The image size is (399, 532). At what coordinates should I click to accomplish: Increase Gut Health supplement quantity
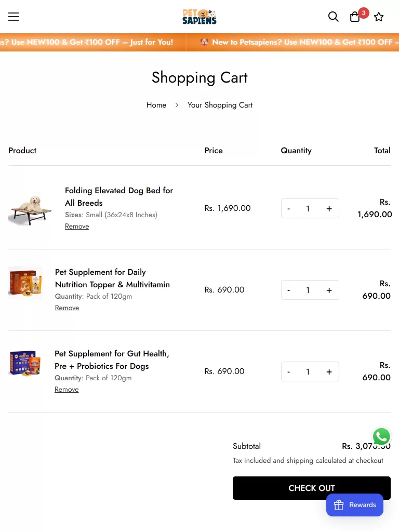329,371
